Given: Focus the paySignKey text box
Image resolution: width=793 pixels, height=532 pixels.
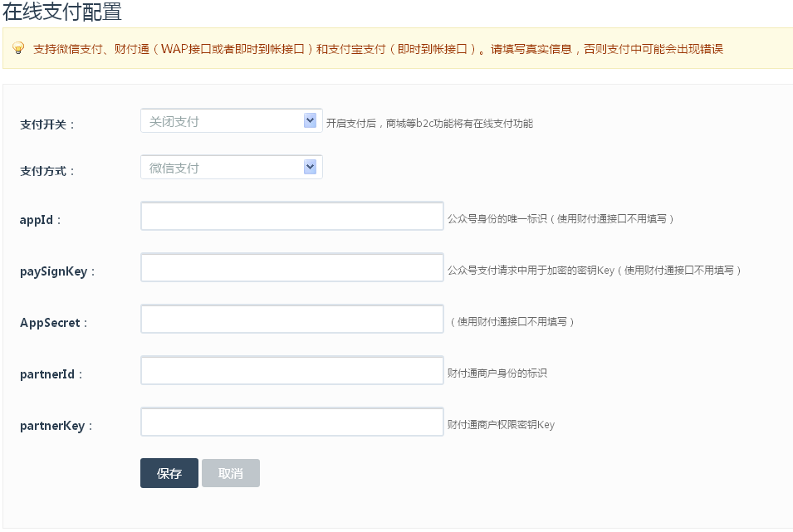Looking at the screenshot, I should [x=292, y=268].
